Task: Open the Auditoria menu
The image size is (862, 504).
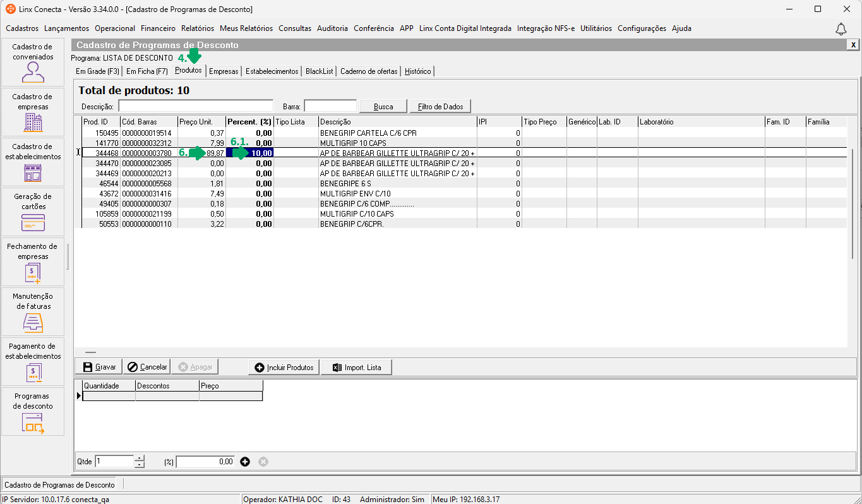Action: 332,28
